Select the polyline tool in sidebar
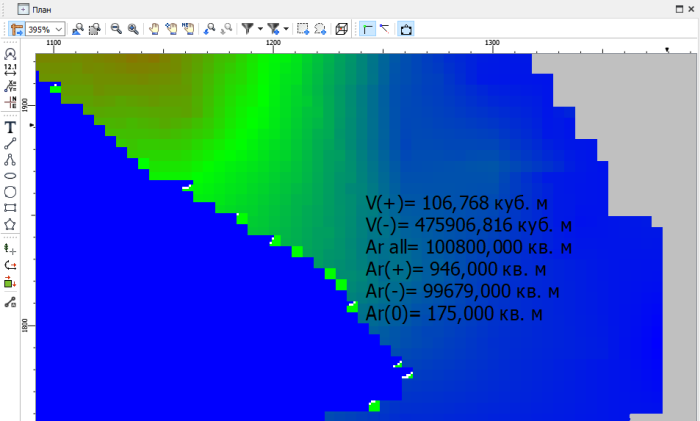 (10, 159)
